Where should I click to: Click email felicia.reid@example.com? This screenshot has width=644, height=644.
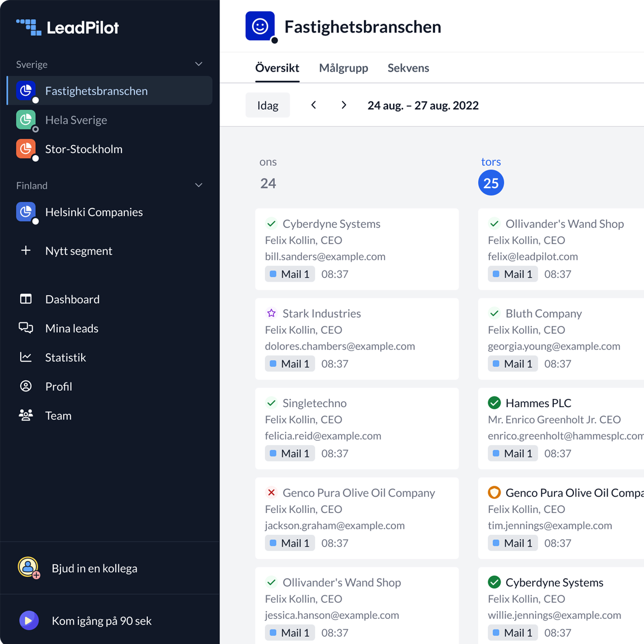(323, 436)
